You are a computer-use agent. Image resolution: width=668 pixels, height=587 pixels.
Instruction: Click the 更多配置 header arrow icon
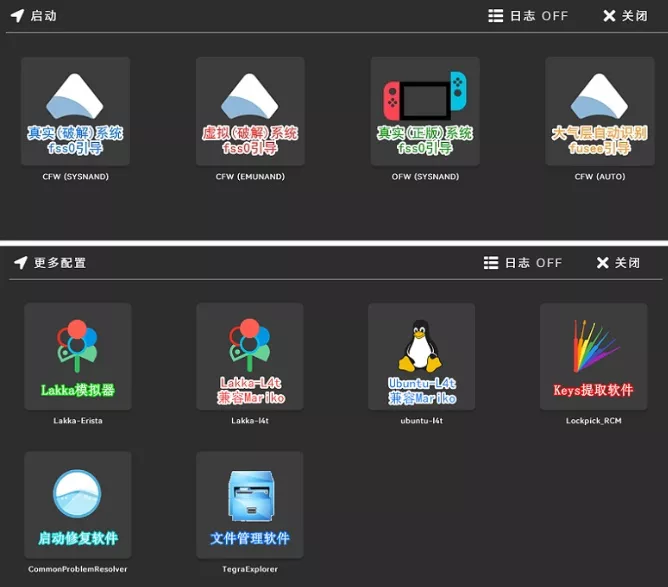click(21, 263)
